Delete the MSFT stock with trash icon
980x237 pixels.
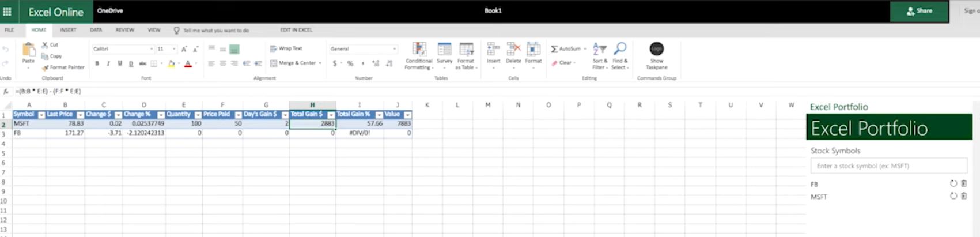click(964, 197)
